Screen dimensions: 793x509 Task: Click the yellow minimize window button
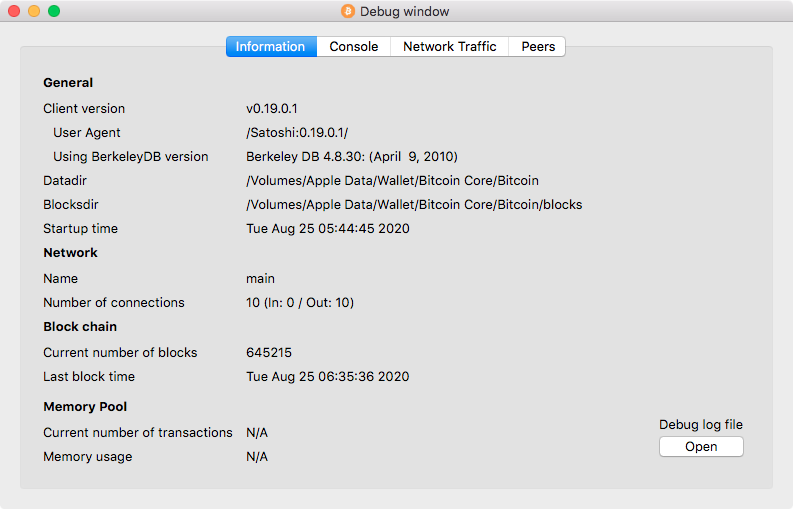coord(34,11)
